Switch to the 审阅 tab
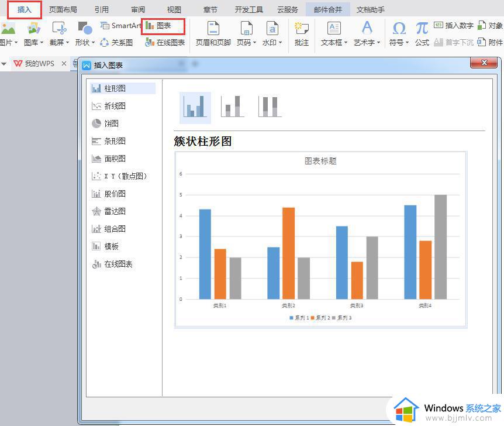Viewport: 504px width, 426px height. pyautogui.click(x=138, y=9)
